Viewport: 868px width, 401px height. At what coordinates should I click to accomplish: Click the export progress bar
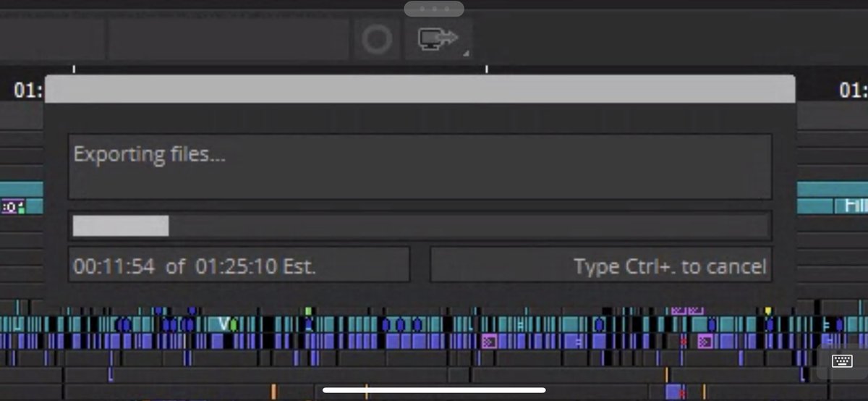[x=420, y=226]
